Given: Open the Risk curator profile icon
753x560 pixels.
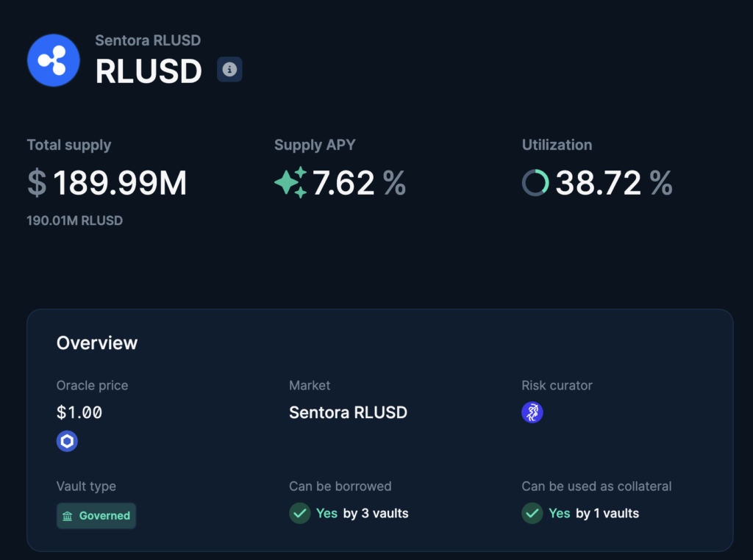Looking at the screenshot, I should click(x=532, y=412).
